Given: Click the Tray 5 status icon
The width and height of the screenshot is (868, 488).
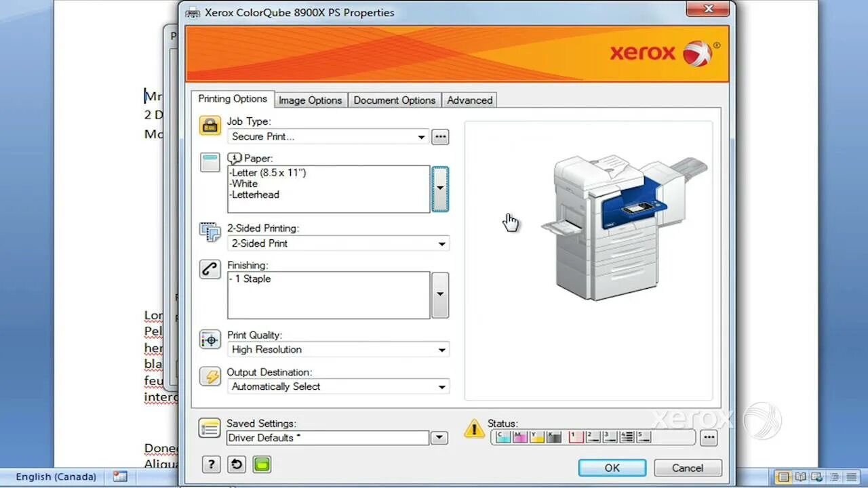Looking at the screenshot, I should pyautogui.click(x=644, y=436).
